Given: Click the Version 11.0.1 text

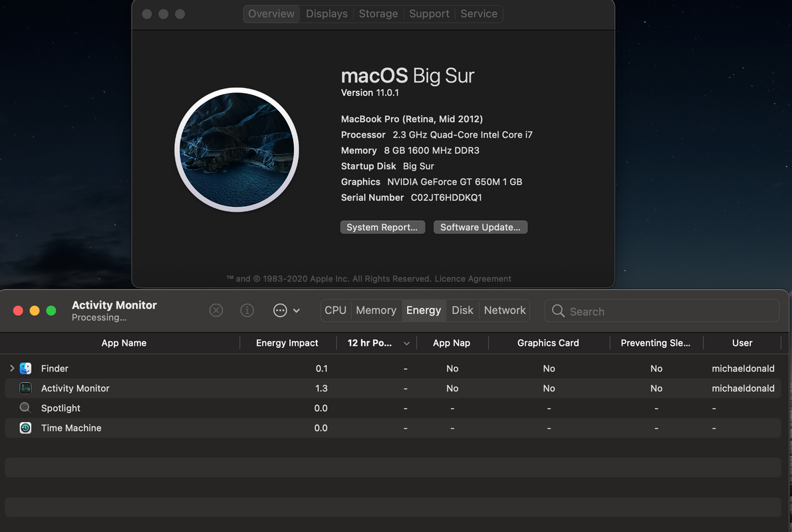Looking at the screenshot, I should click(x=370, y=92).
